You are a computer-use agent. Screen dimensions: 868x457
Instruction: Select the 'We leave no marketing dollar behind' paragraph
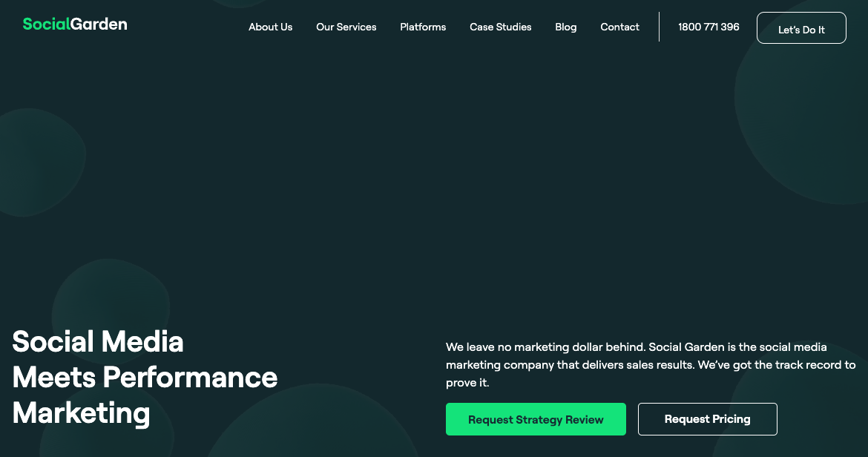pyautogui.click(x=651, y=364)
